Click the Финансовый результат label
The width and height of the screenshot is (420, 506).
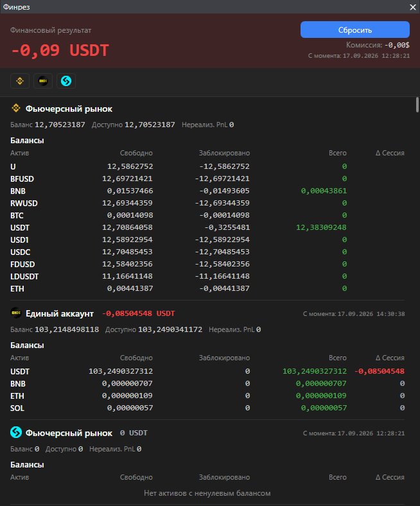(51, 30)
